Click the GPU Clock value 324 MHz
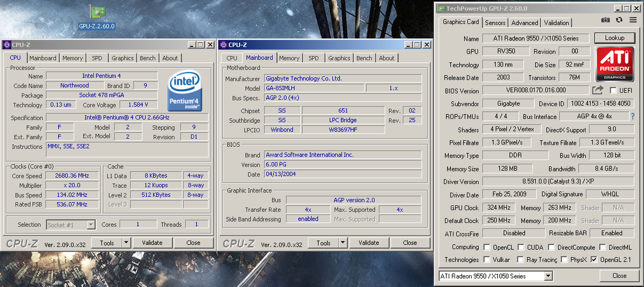Screen dimensions: 644x287 click(499, 208)
